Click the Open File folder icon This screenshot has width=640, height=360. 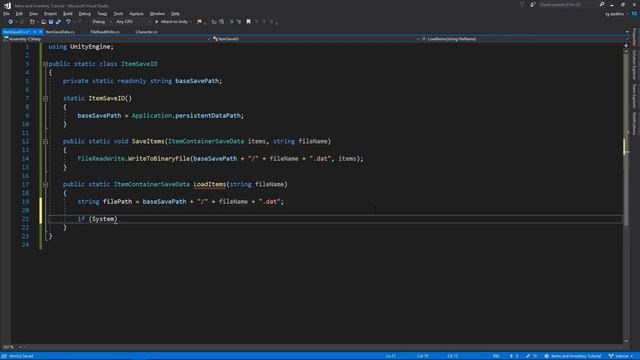43,22
